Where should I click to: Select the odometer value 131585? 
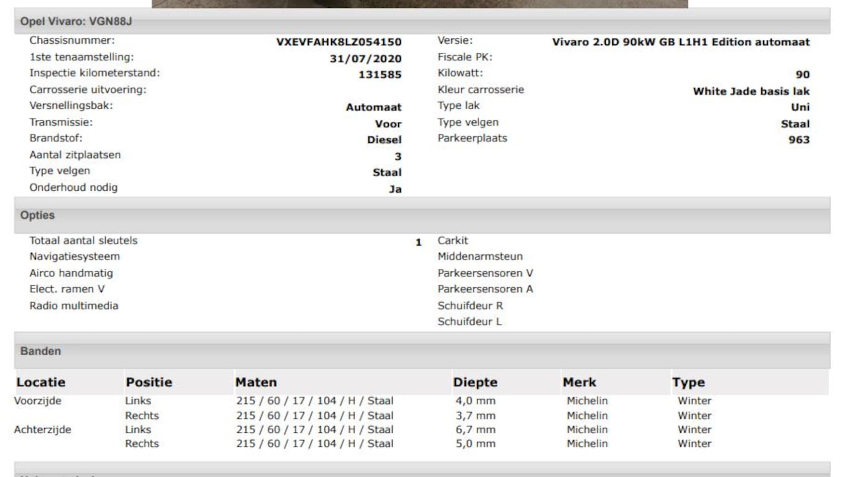click(x=380, y=75)
